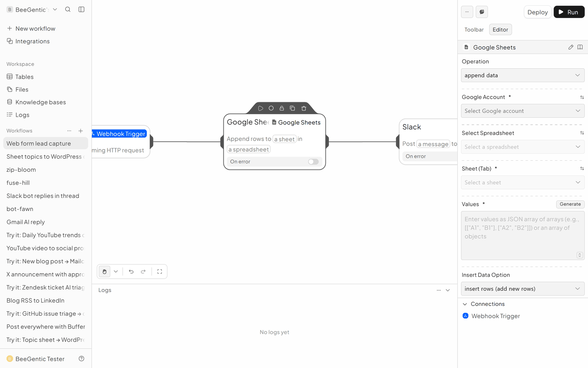
Task: Click 'a sheet' placeholder in Google Sheets block
Action: pyautogui.click(x=284, y=139)
